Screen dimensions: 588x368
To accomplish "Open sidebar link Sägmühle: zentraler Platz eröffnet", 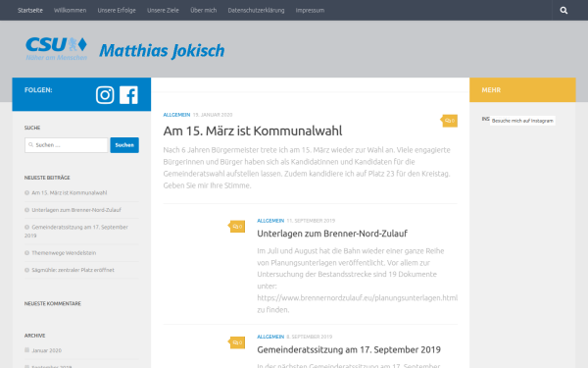I will click(73, 270).
